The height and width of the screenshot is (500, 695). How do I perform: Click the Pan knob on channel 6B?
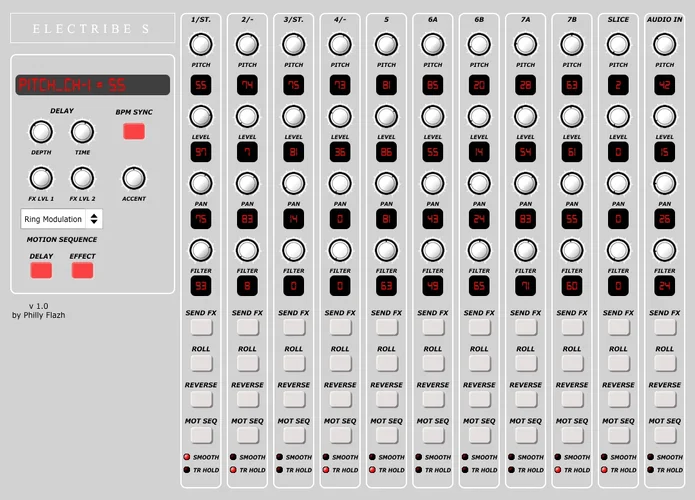pyautogui.click(x=479, y=184)
